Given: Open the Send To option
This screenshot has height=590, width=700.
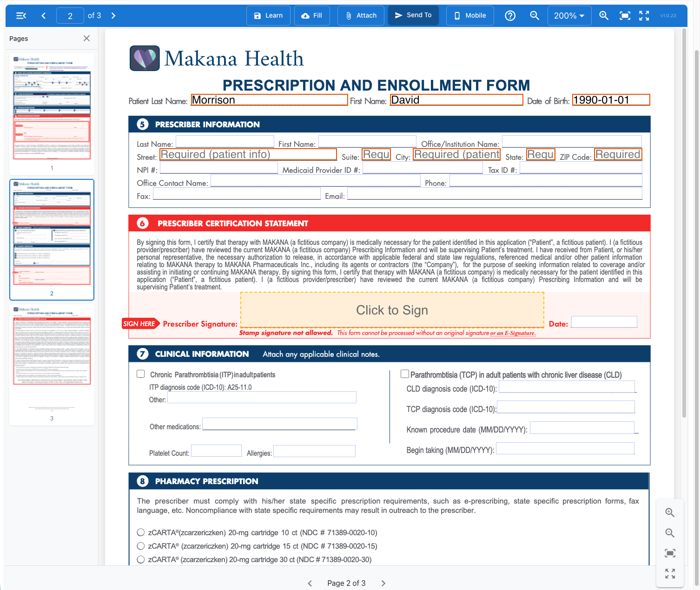Looking at the screenshot, I should tap(413, 15).
